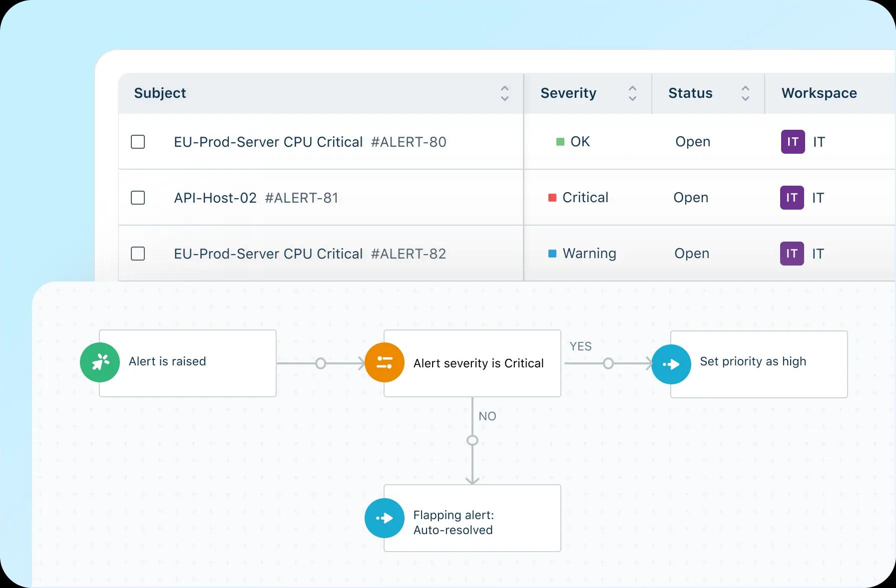Select the Set priority as high node
Image resolution: width=896 pixels, height=588 pixels.
coord(759,364)
